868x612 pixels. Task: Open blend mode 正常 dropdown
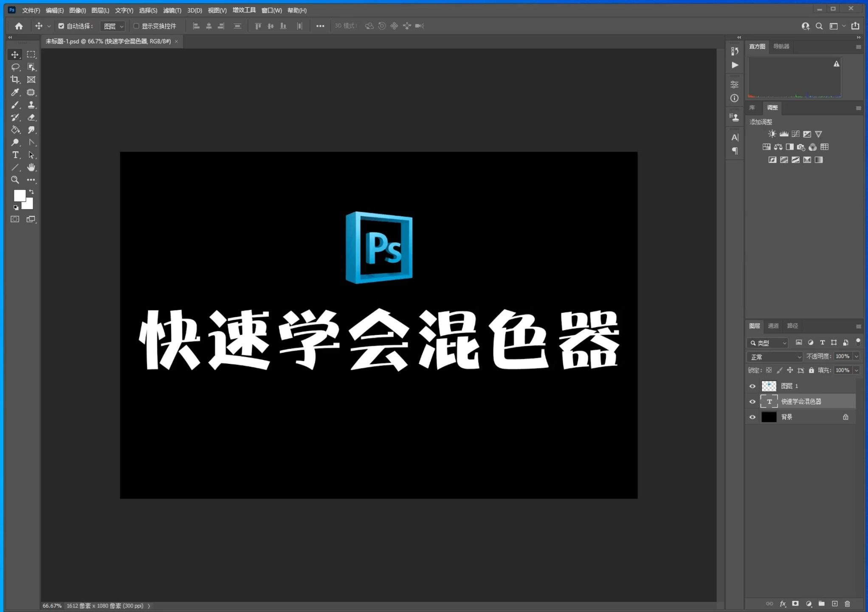point(775,357)
